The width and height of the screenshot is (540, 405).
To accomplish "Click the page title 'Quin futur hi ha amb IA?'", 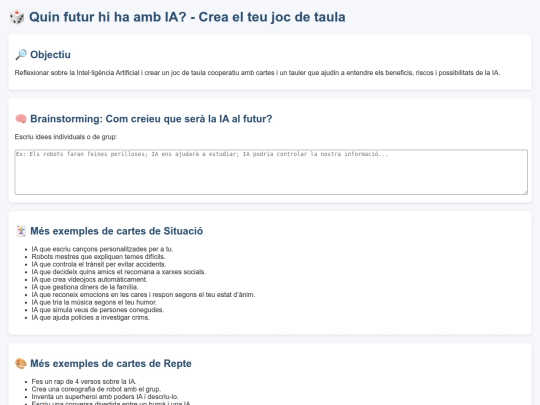I will click(x=108, y=17).
